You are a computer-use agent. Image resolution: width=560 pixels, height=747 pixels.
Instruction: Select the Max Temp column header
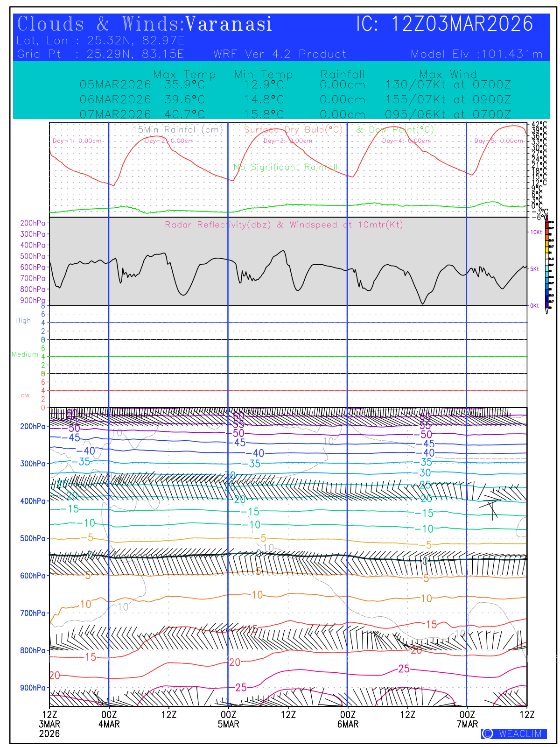[x=184, y=74]
